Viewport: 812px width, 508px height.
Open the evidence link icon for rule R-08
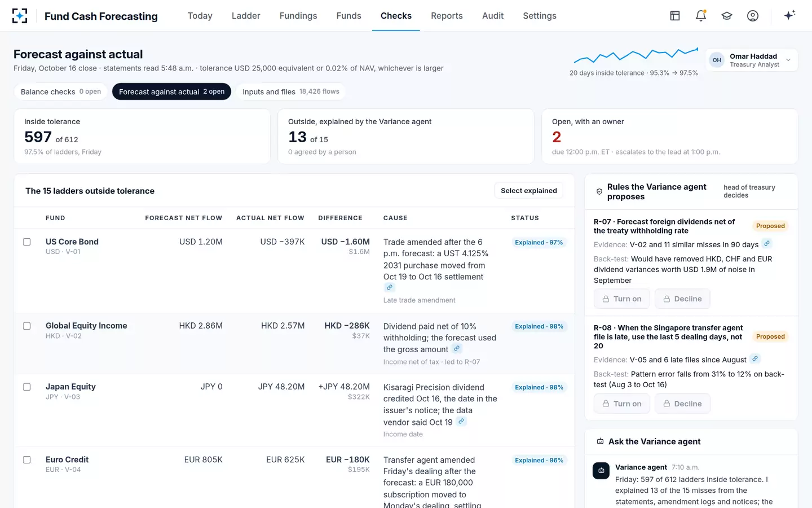coord(755,359)
